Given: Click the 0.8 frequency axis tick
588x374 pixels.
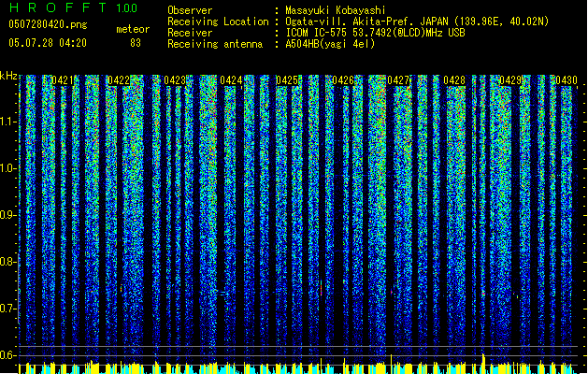Looking at the screenshot, I should [7, 262].
